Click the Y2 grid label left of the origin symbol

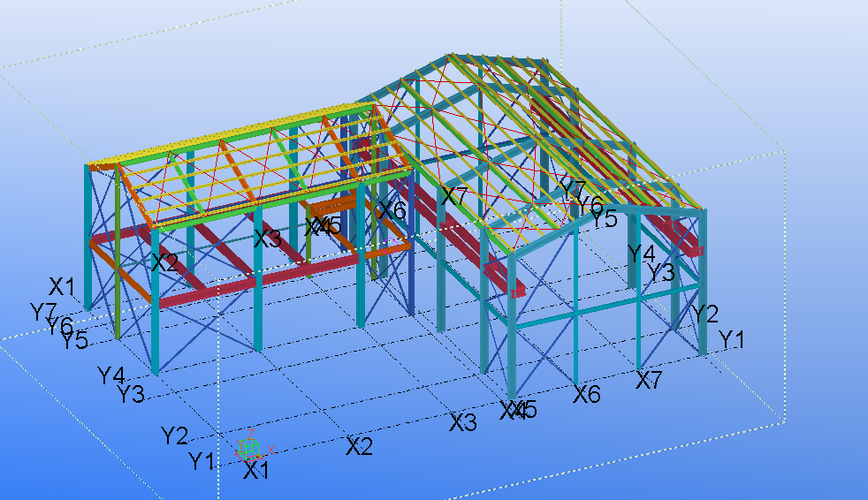[x=174, y=435]
